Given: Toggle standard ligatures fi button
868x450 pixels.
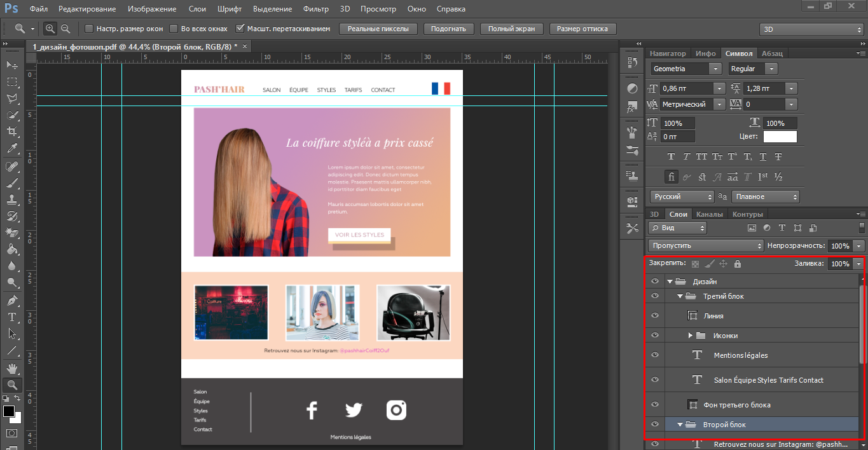Looking at the screenshot, I should pyautogui.click(x=671, y=177).
